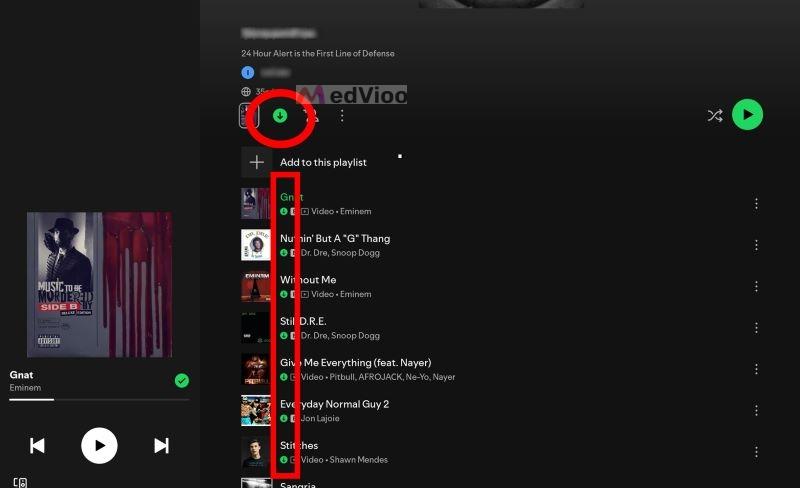Click the video icon in the Gnat row
The width and height of the screenshot is (800, 488).
pyautogui.click(x=305, y=211)
